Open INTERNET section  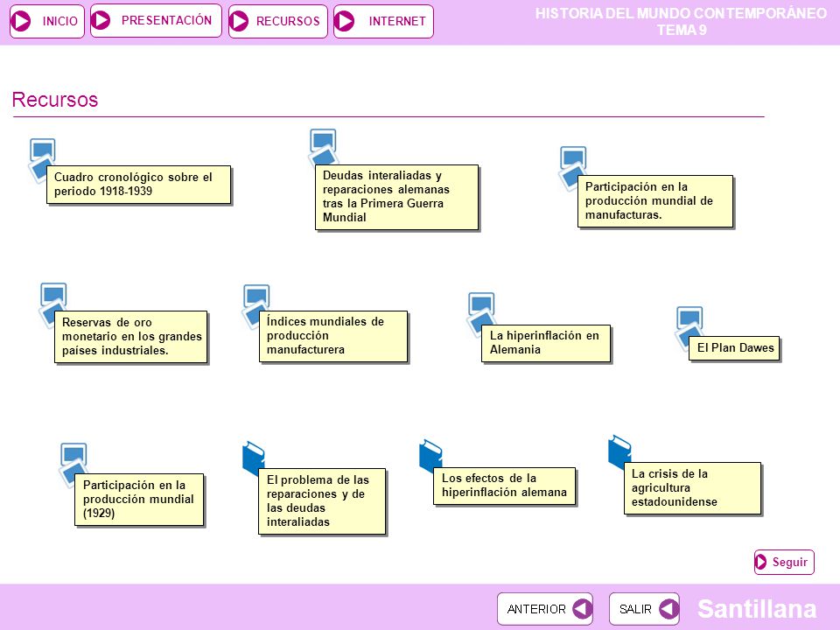click(383, 21)
